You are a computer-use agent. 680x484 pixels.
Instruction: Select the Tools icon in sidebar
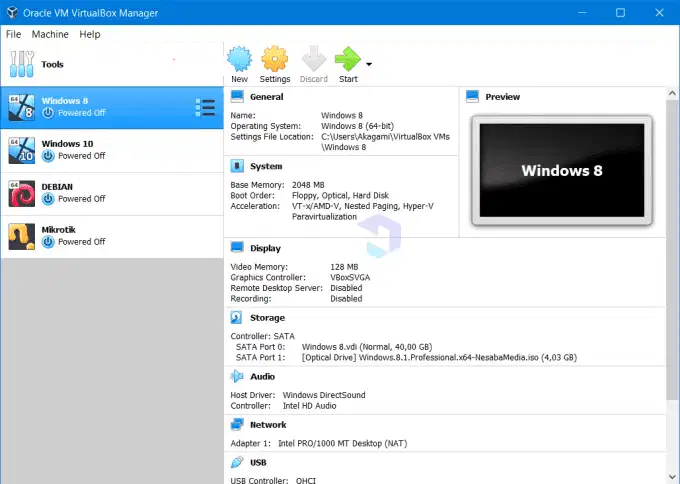click(22, 64)
